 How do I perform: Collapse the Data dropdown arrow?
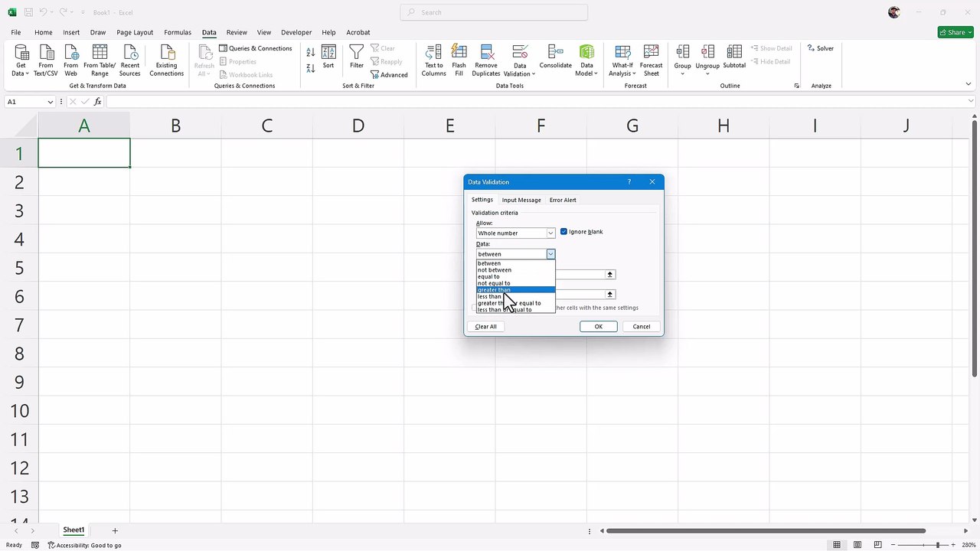click(550, 254)
